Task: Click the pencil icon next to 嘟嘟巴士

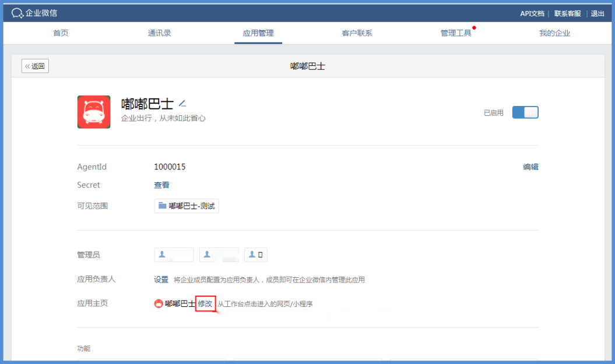Action: [182, 104]
